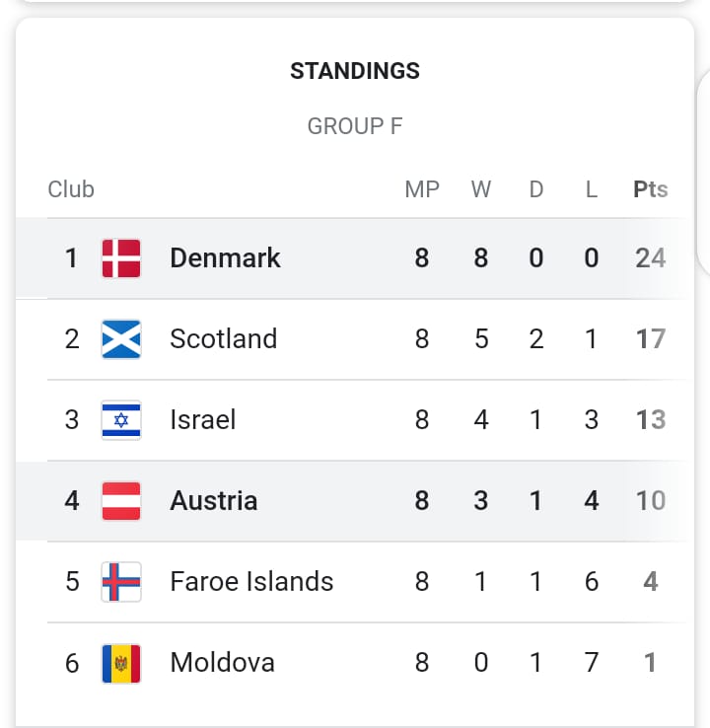Select the Faroe Islands team name
The image size is (710, 728).
click(x=251, y=582)
